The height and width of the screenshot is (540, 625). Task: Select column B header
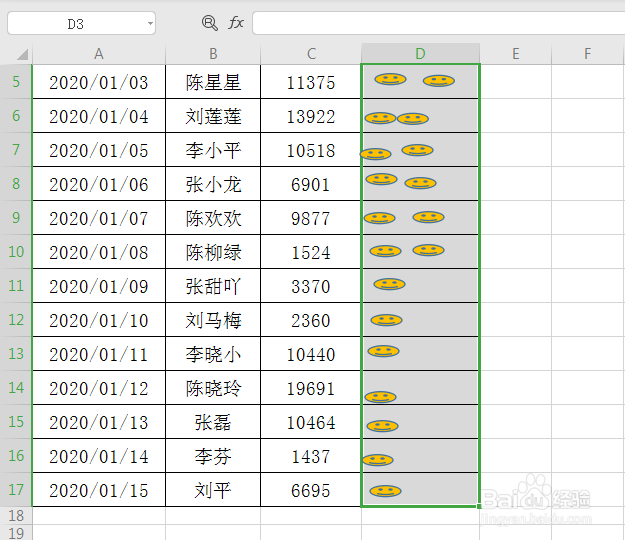click(x=213, y=54)
